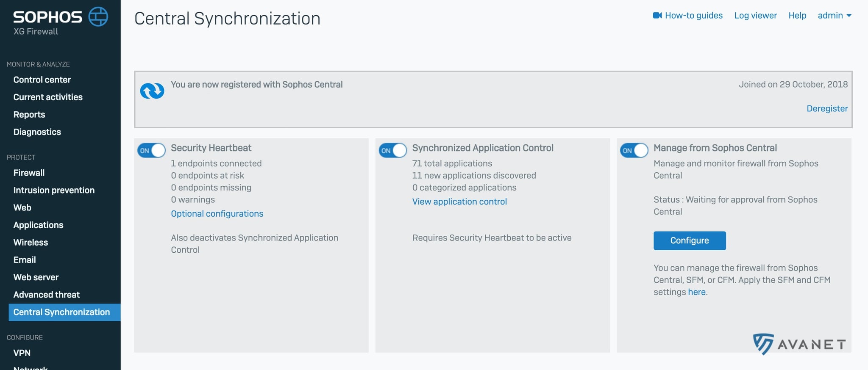Click '0 endpoints at risk' text

pos(208,175)
